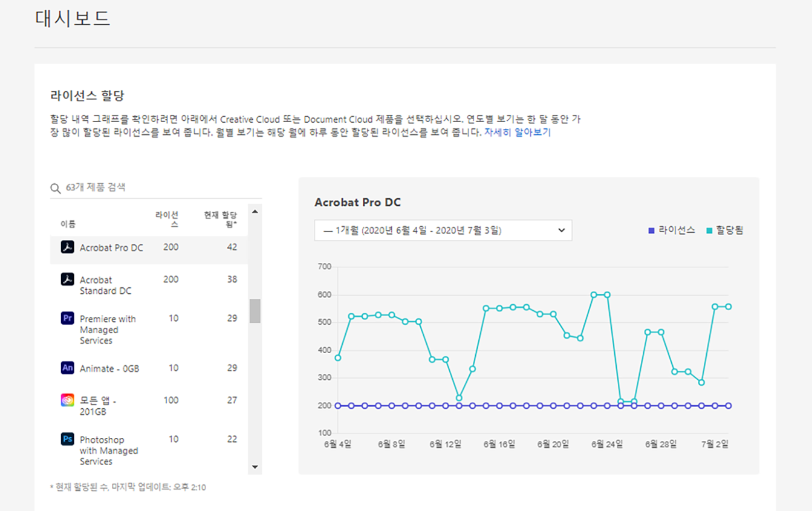Click the 자세히 알아보기 link
Screen dimensions: 812x511
pos(518,132)
